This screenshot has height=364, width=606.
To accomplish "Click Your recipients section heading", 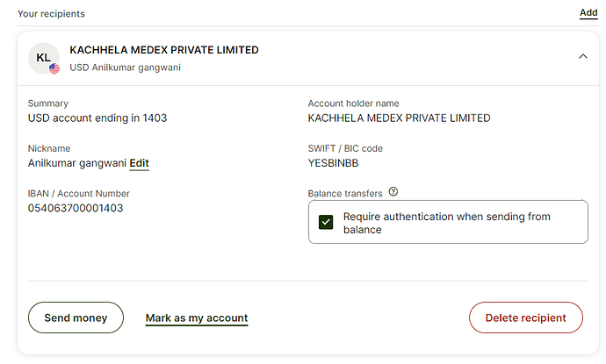I will click(x=51, y=14).
